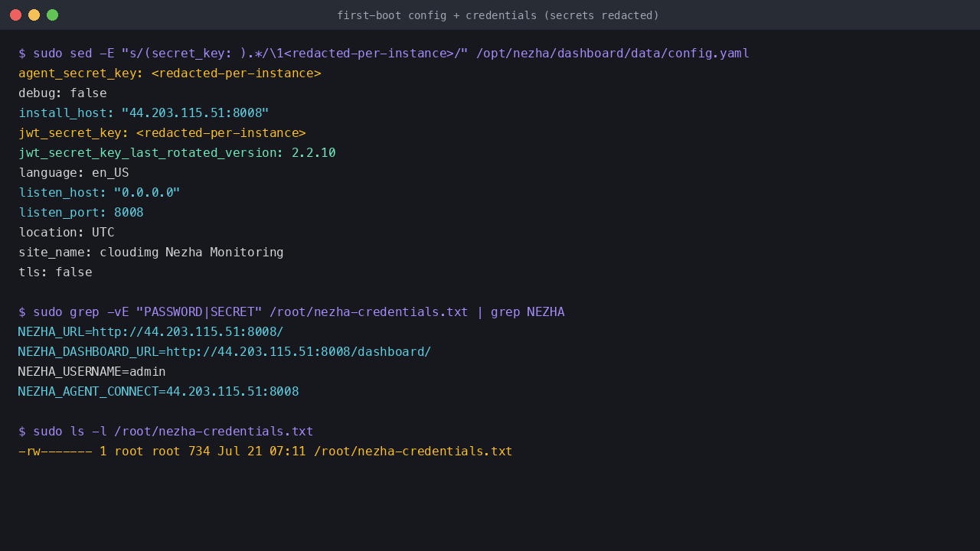Click the listen_host "0.0.0.0" line

[x=100, y=193]
